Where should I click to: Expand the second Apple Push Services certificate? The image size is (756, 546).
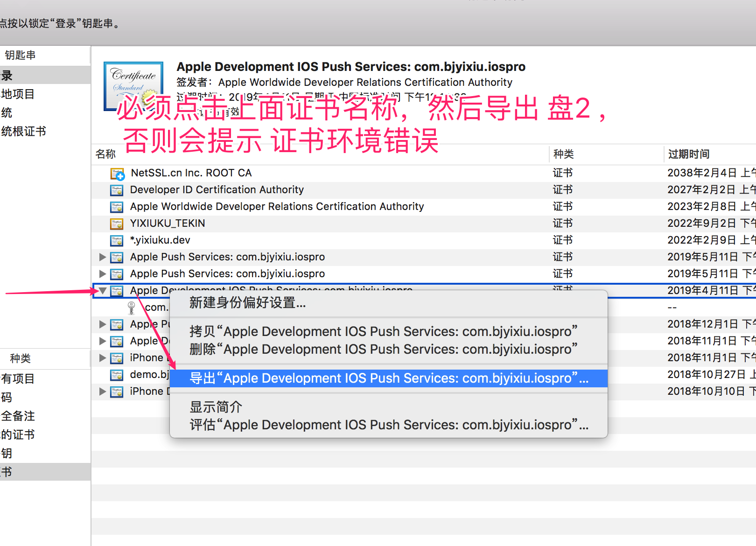[x=103, y=274]
